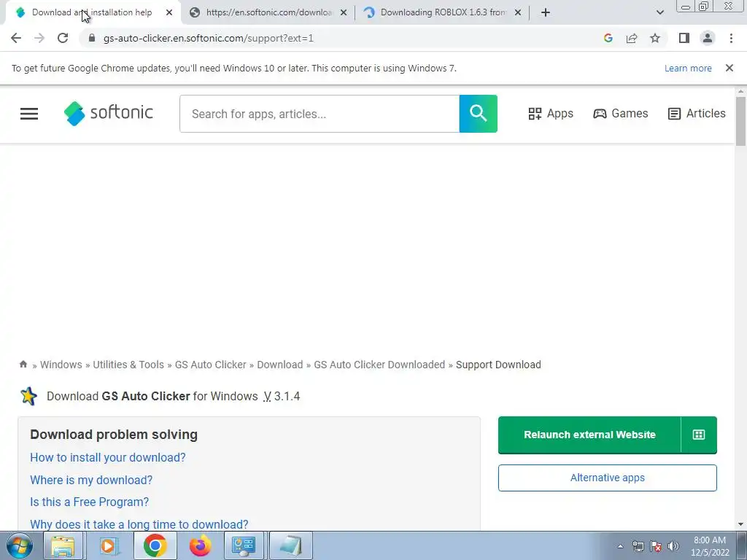Image resolution: width=747 pixels, height=560 pixels.
Task: Open Why does it take a long time link
Action: (139, 524)
